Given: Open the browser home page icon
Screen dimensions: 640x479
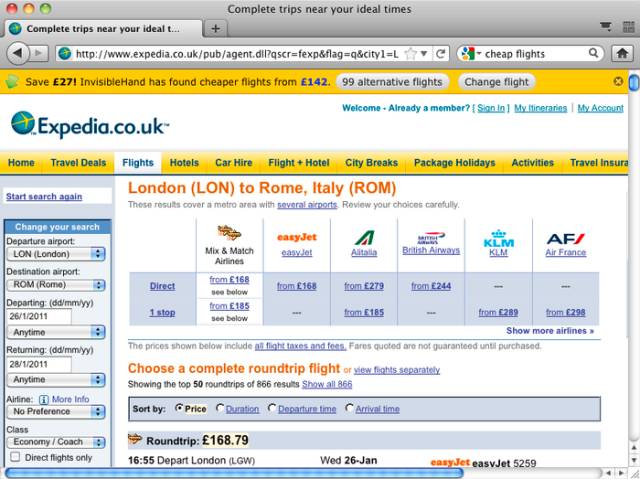Looking at the screenshot, I should click(622, 53).
